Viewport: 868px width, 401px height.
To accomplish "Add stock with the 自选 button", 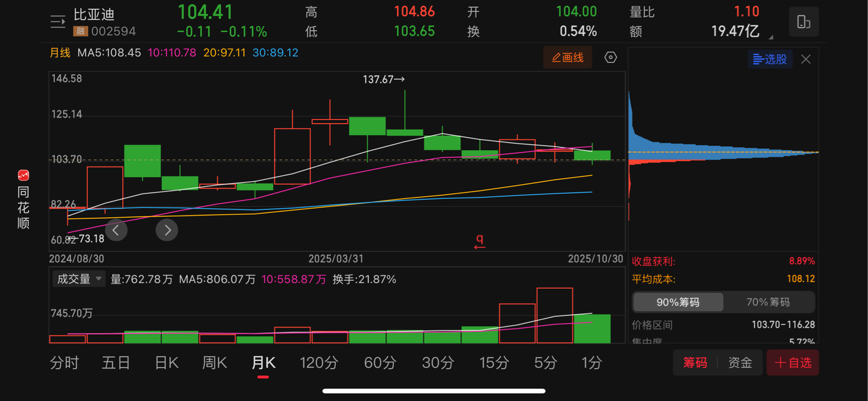I will click(793, 363).
